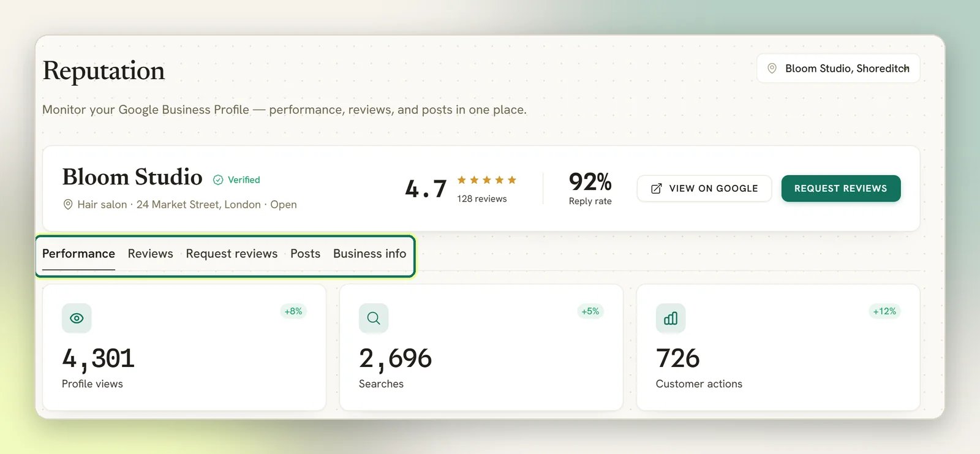
Task: Click the green Request Reviews button
Action: coord(841,188)
